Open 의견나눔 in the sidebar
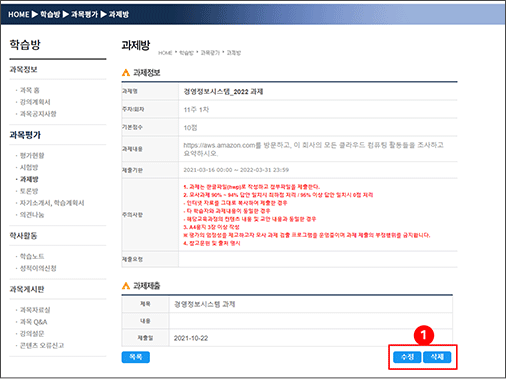The height and width of the screenshot is (379, 506). [32, 215]
